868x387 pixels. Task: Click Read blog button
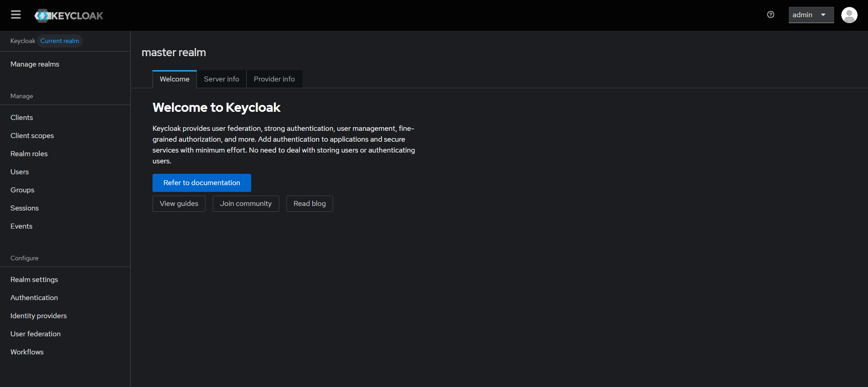[310, 204]
